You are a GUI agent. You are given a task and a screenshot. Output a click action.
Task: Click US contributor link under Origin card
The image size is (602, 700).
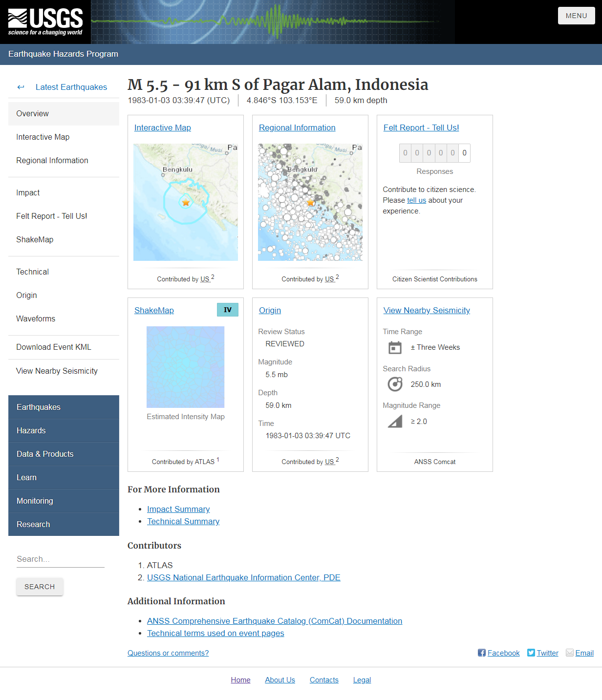click(330, 462)
